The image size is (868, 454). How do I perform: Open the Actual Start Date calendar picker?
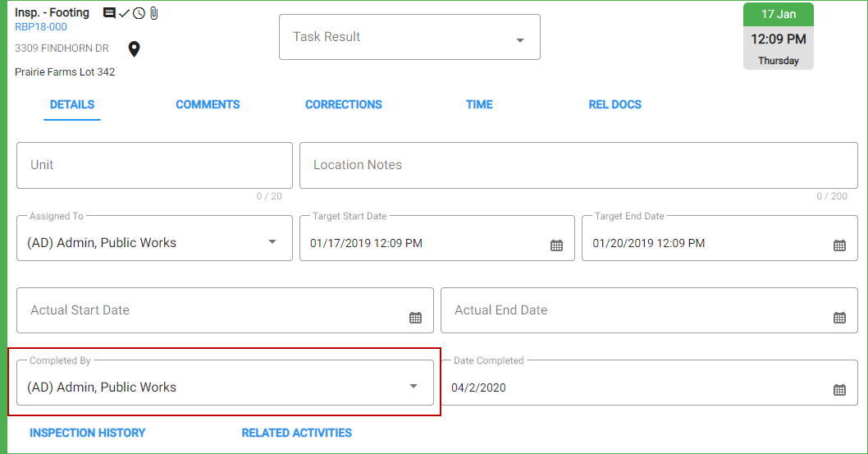(415, 318)
